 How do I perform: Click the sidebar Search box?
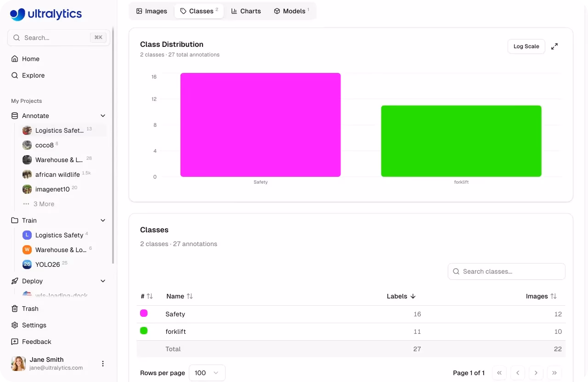[59, 38]
